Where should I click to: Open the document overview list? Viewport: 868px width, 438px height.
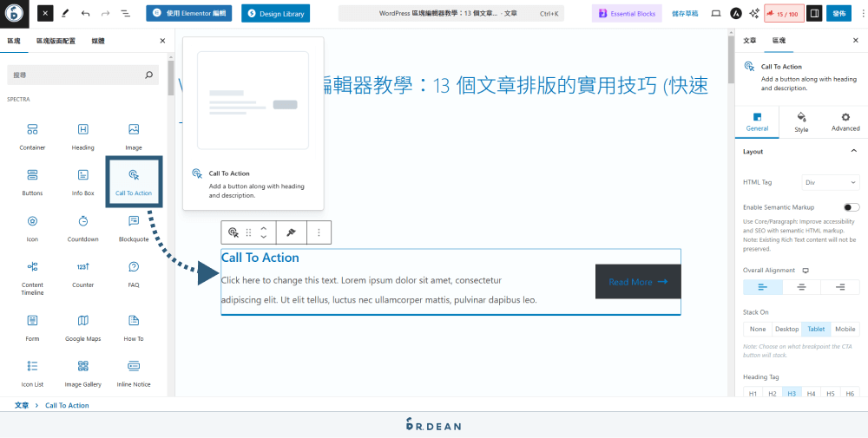coord(125,13)
